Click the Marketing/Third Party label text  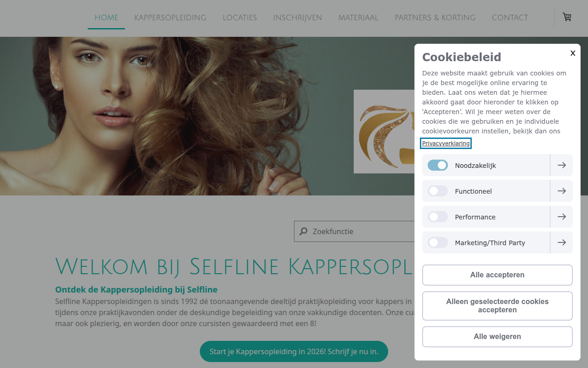pyautogui.click(x=490, y=243)
